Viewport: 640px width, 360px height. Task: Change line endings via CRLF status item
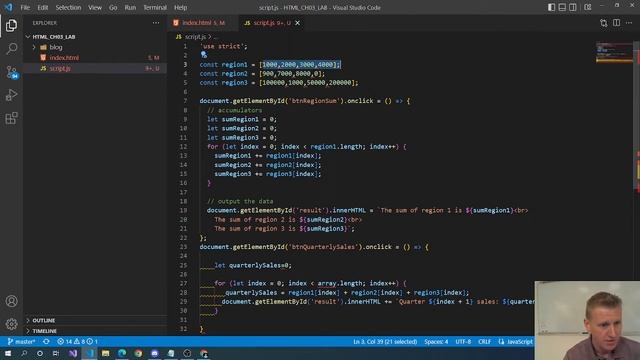484,342
